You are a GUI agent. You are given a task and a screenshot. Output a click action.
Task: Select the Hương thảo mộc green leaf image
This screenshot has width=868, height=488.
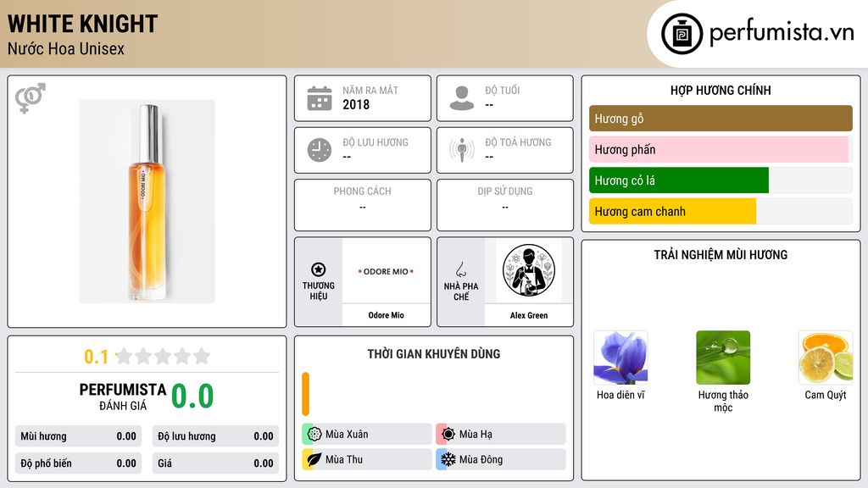[x=723, y=358]
